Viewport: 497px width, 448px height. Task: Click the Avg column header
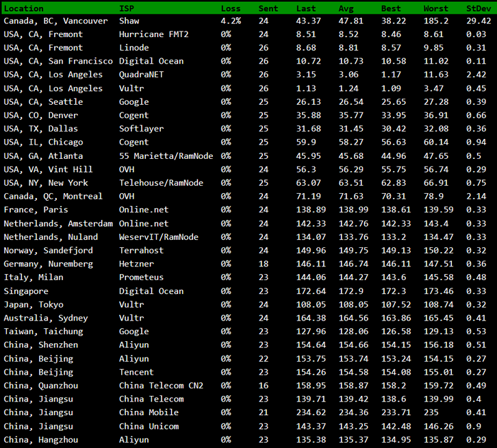click(x=346, y=9)
